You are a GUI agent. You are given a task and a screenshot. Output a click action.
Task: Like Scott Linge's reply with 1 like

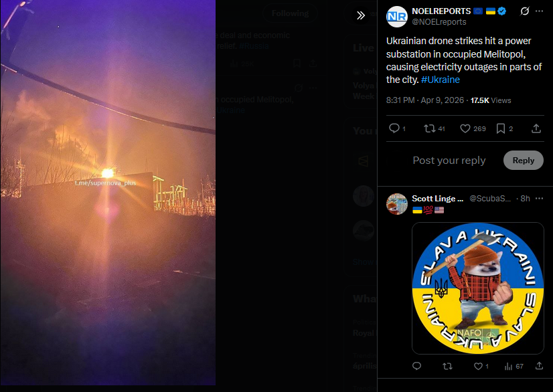(481, 367)
